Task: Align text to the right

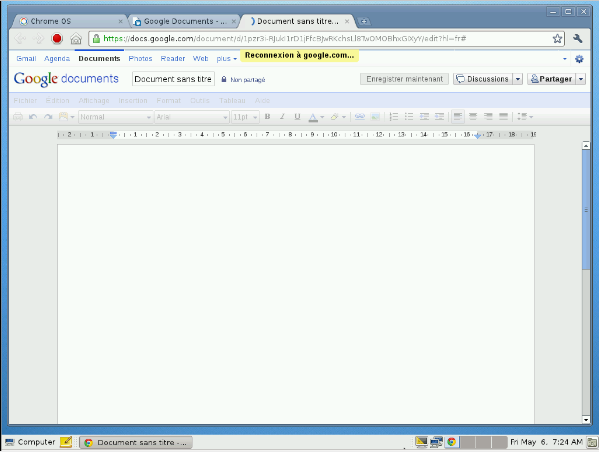Action: pyautogui.click(x=488, y=117)
